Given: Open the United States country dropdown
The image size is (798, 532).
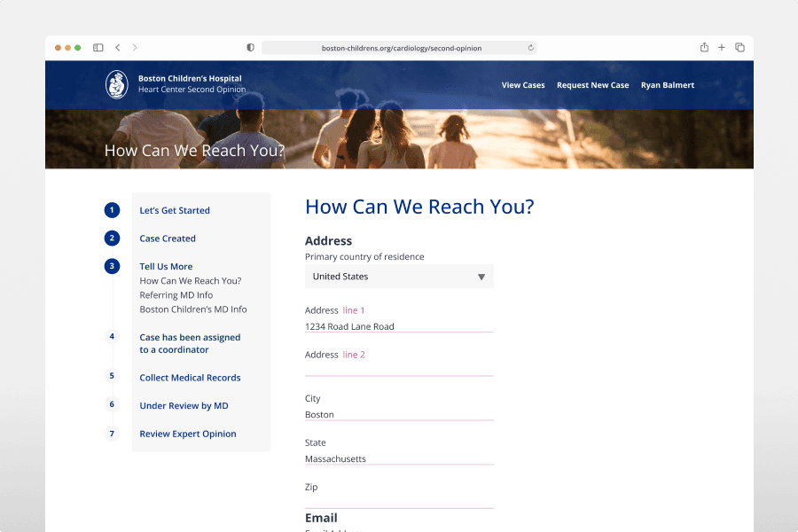Looking at the screenshot, I should pyautogui.click(x=399, y=277).
